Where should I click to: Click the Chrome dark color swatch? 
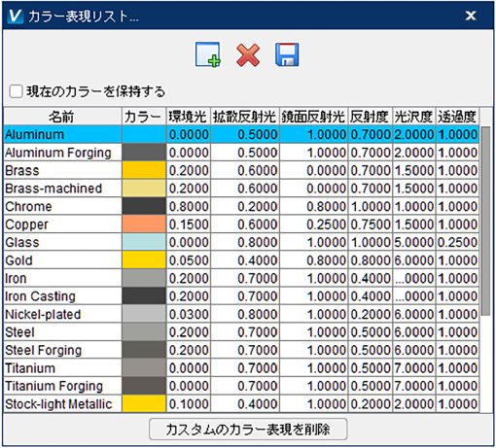pyautogui.click(x=144, y=206)
